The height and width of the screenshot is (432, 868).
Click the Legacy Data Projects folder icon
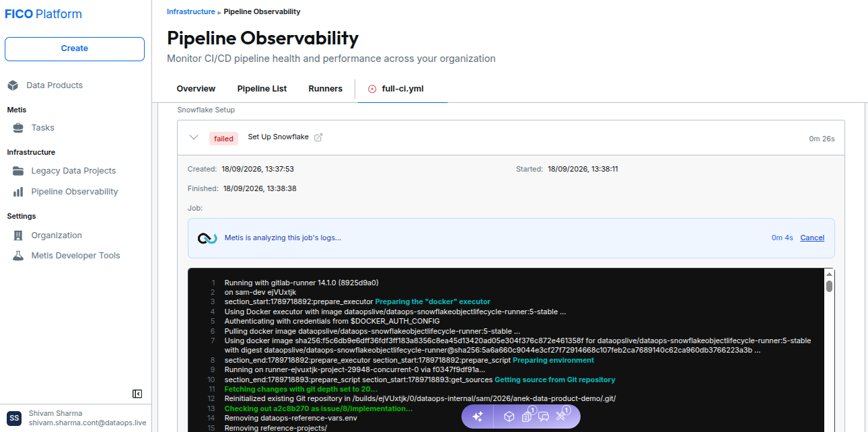18,171
